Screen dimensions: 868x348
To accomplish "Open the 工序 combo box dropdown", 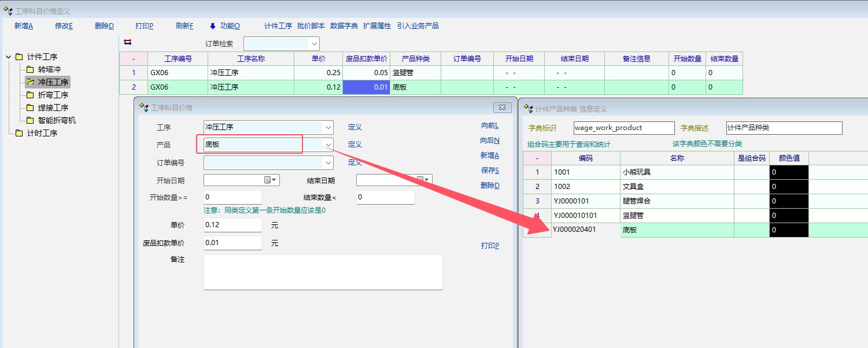I will point(328,127).
